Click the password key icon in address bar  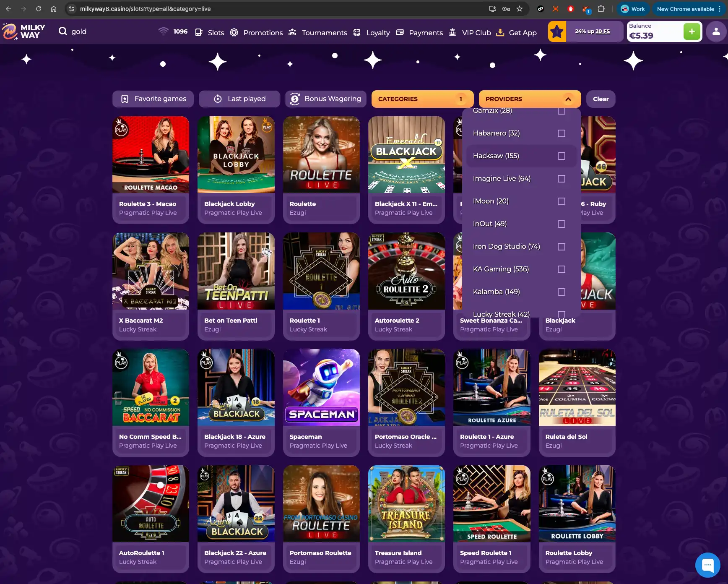pyautogui.click(x=506, y=9)
